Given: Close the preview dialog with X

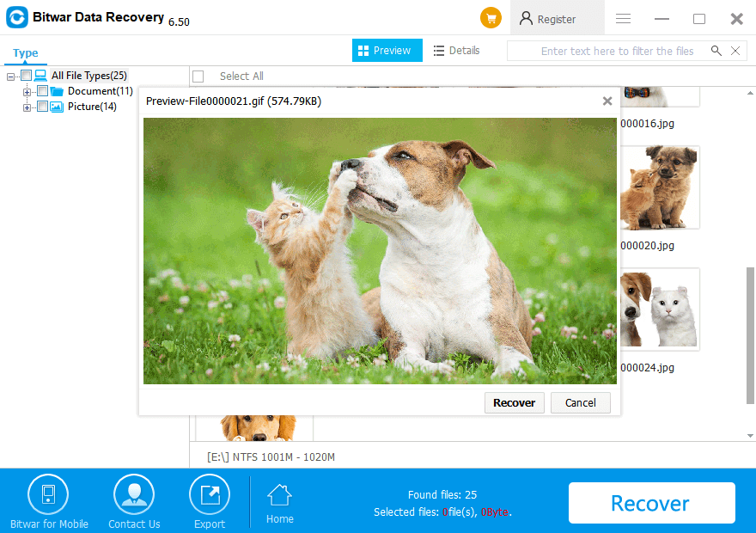Looking at the screenshot, I should [x=607, y=101].
